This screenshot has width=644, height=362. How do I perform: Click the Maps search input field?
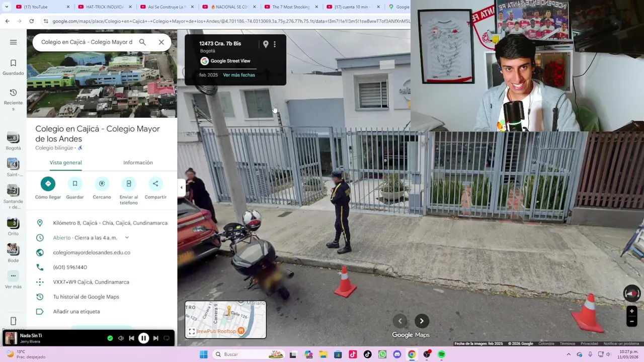(x=87, y=42)
